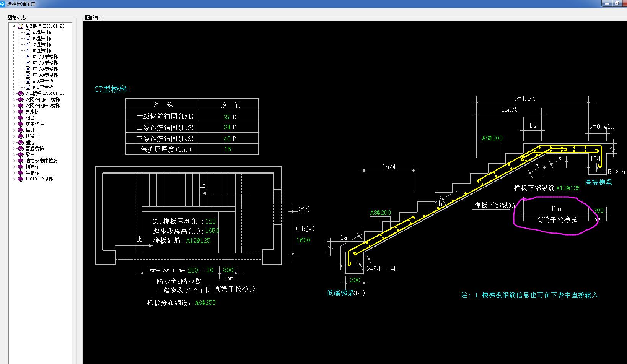Expand the F-L楼梯 (03G101-2) node
This screenshot has width=627, height=364.
pyautogui.click(x=14, y=93)
